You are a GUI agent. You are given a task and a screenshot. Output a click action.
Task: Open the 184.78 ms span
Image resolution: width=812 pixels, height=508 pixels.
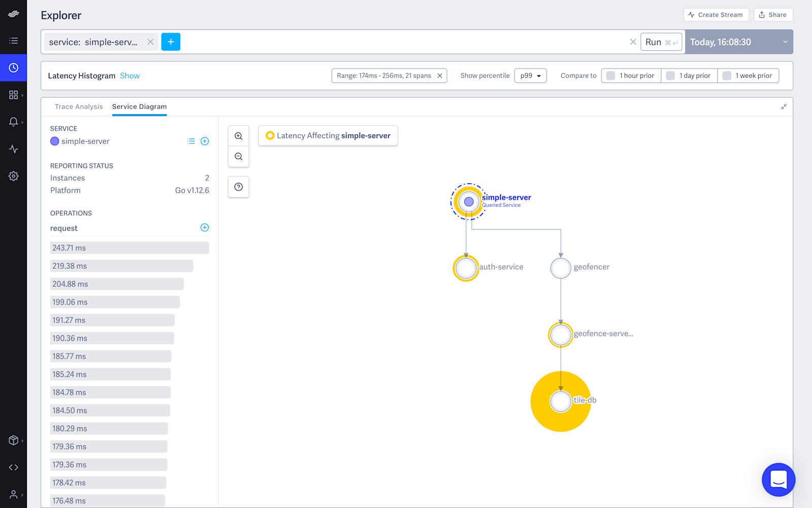[x=110, y=392]
